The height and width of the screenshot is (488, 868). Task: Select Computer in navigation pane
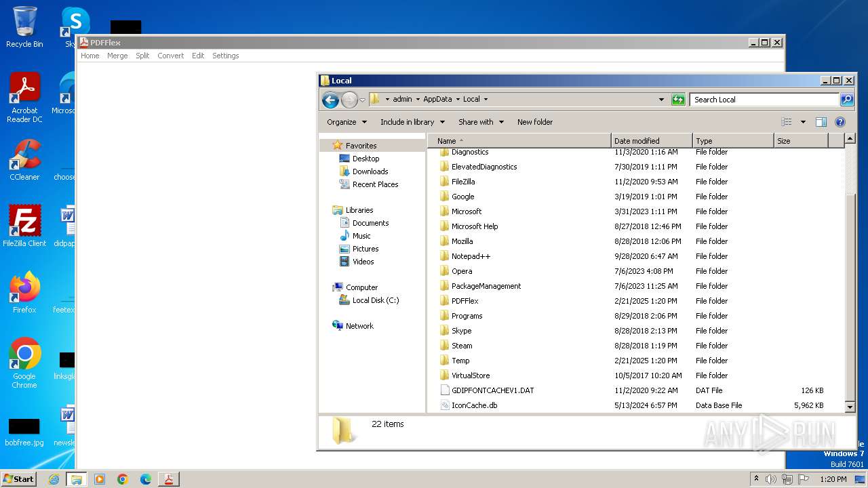[x=361, y=287]
